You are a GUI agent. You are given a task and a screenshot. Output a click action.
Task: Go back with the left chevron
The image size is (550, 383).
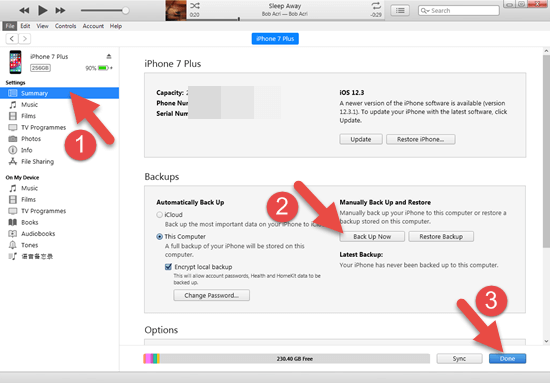click(12, 39)
